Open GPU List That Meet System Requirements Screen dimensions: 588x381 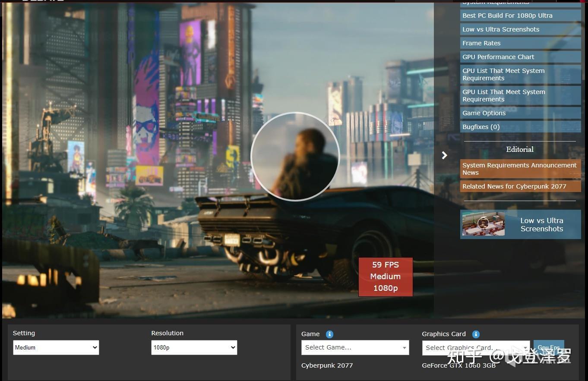pyautogui.click(x=520, y=95)
